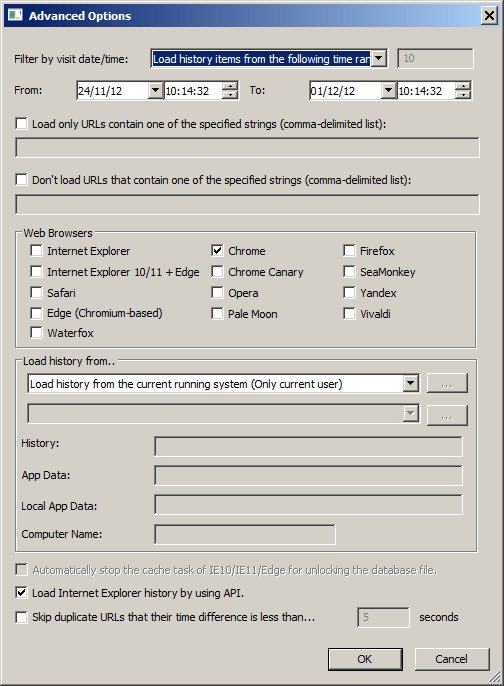504x686 pixels.
Task: Check the Firefox browser option
Action: click(349, 251)
